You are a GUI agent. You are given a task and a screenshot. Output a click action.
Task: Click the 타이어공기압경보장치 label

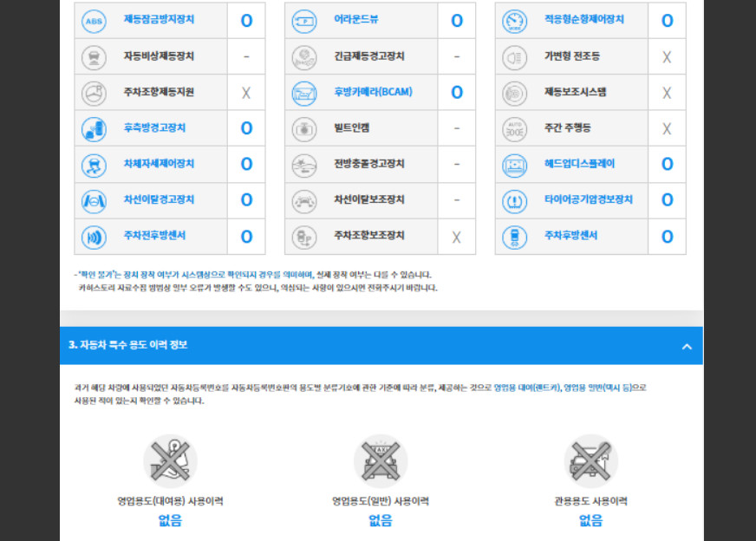588,199
